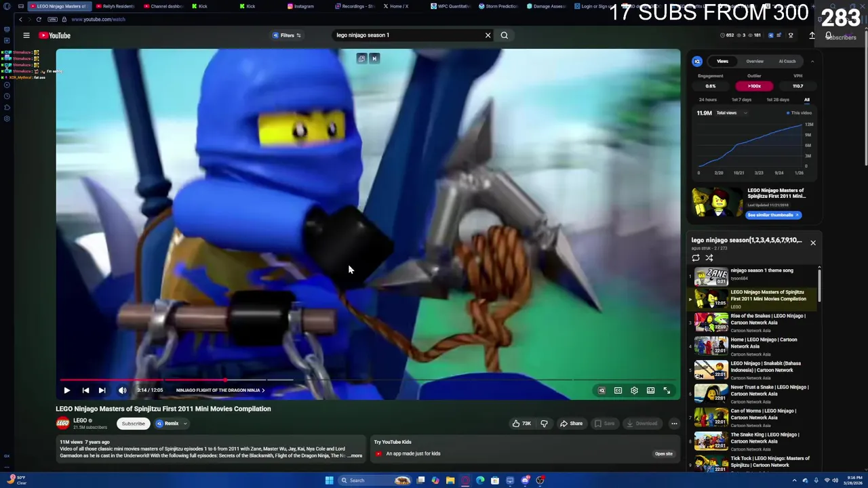Screen dimensions: 868x488
Task: Click the '>100x' outlier badge
Action: point(754,86)
